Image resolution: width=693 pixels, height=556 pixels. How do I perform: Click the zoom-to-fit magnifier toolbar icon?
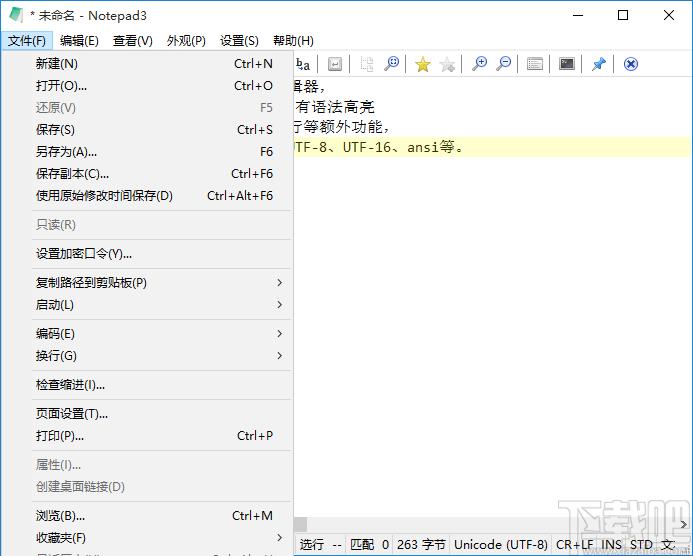pyautogui.click(x=392, y=64)
